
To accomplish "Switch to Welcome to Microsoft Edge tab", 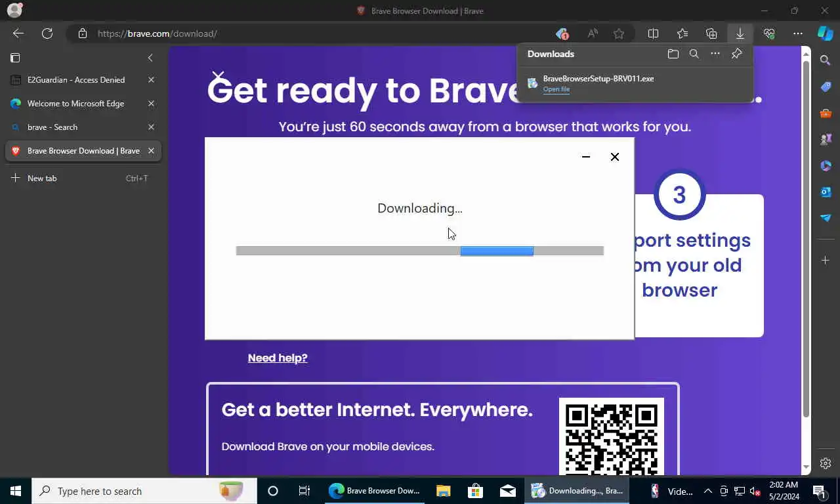I will click(83, 104).
